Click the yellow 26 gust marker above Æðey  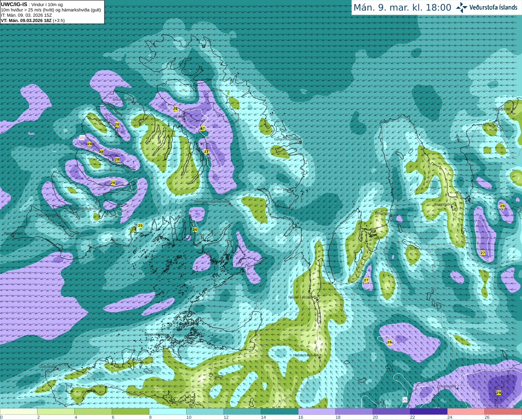(175, 109)
